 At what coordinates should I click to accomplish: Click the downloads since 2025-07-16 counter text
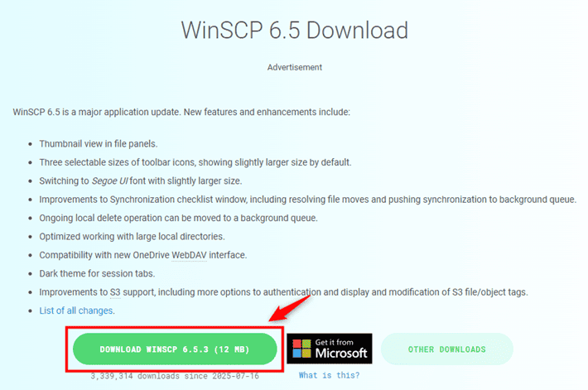click(x=175, y=376)
